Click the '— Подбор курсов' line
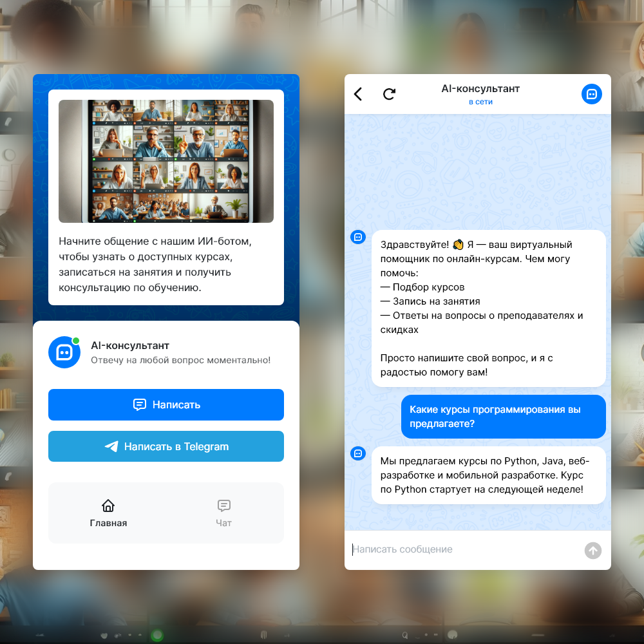Image resolution: width=644 pixels, height=644 pixels. point(422,287)
